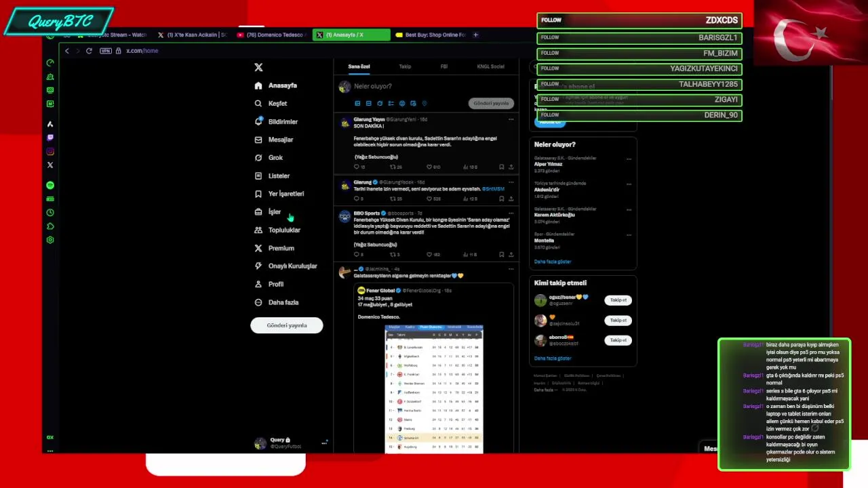
Task: Open Grok from the sidebar
Action: (x=269, y=158)
